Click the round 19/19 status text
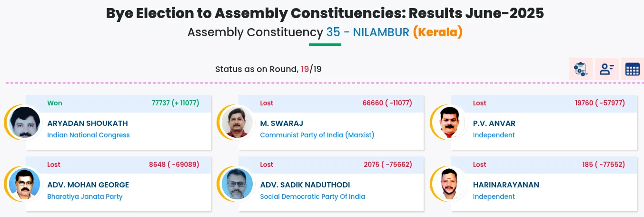 (x=268, y=69)
